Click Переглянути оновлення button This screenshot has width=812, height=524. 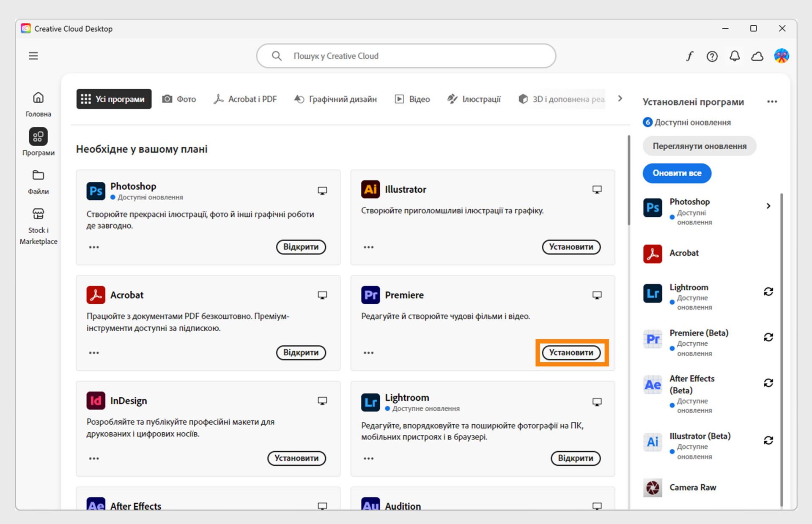click(700, 146)
